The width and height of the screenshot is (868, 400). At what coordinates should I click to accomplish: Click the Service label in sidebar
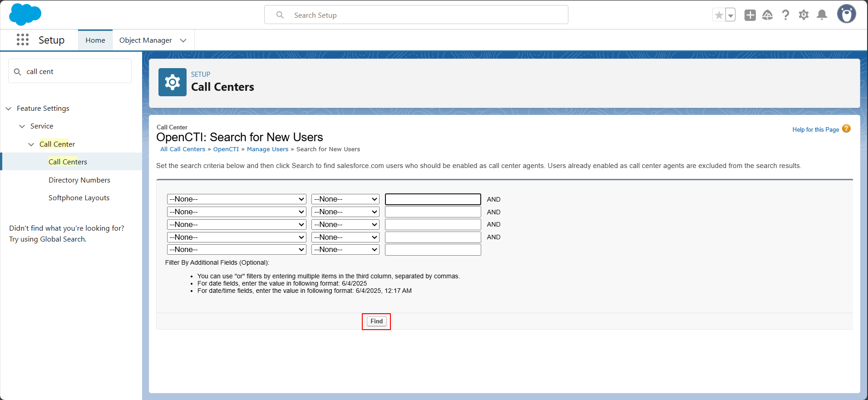pos(42,126)
